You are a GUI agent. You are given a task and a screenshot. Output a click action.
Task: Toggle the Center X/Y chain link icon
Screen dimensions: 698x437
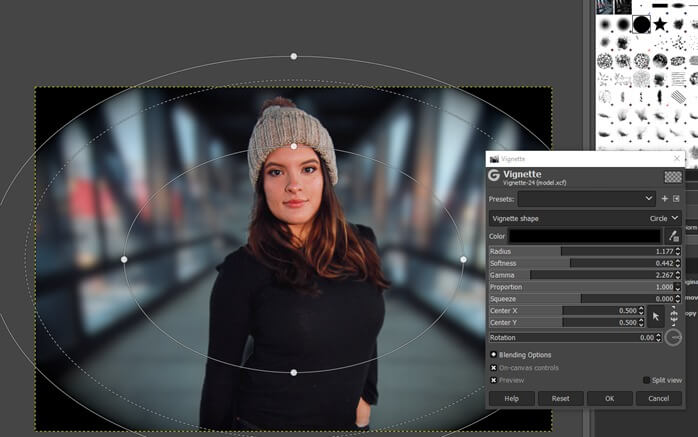click(674, 316)
